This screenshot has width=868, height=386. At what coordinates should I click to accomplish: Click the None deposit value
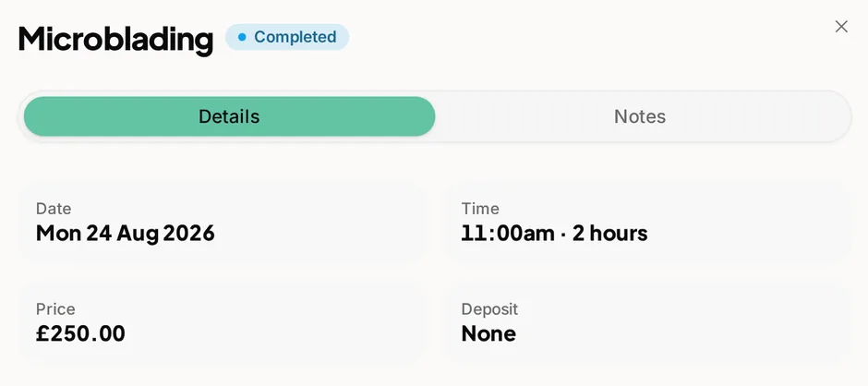488,333
